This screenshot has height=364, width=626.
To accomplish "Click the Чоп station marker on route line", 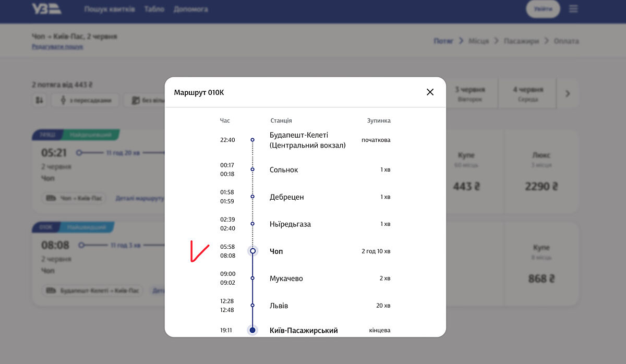I will [252, 251].
